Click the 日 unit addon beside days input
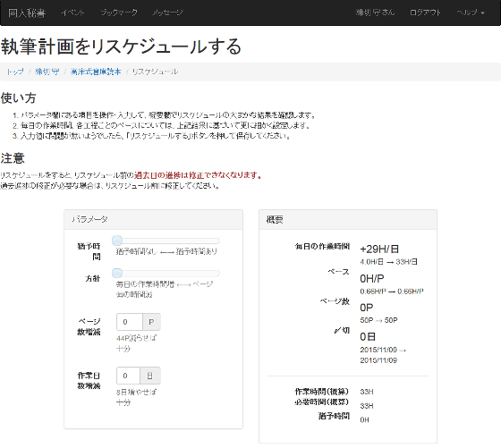This screenshot has width=501, height=448. (150, 376)
